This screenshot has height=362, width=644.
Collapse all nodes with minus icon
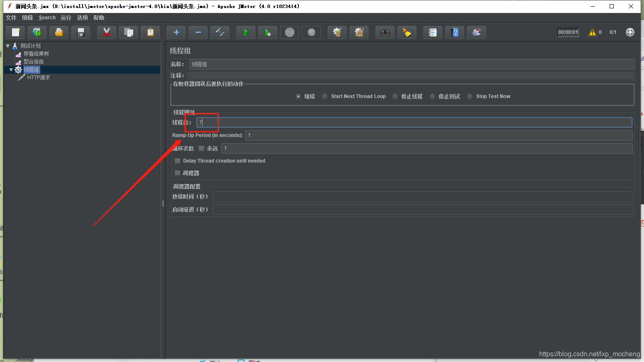198,32
